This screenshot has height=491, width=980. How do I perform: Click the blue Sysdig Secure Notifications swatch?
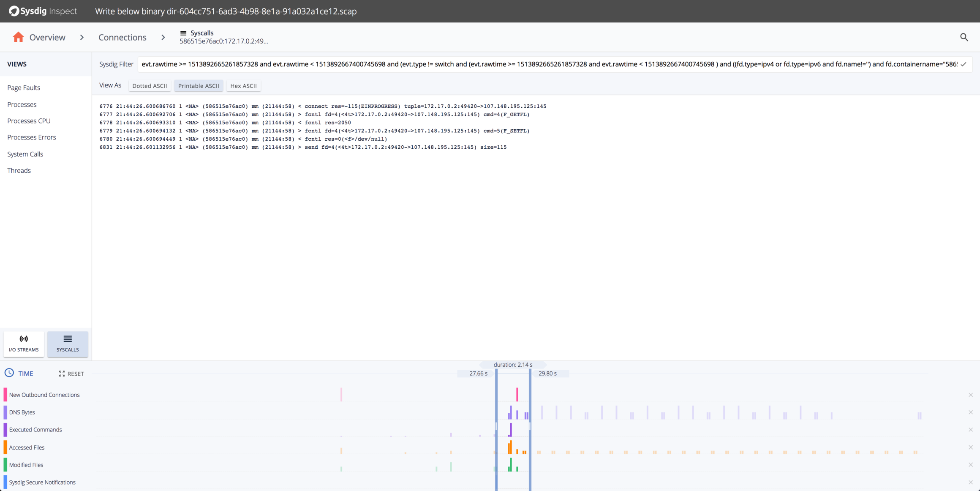(x=5, y=482)
